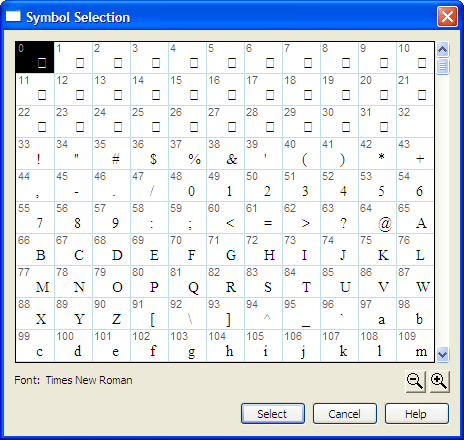Select capital letter Q in cell 81
The image size is (464, 440).
(x=187, y=282)
